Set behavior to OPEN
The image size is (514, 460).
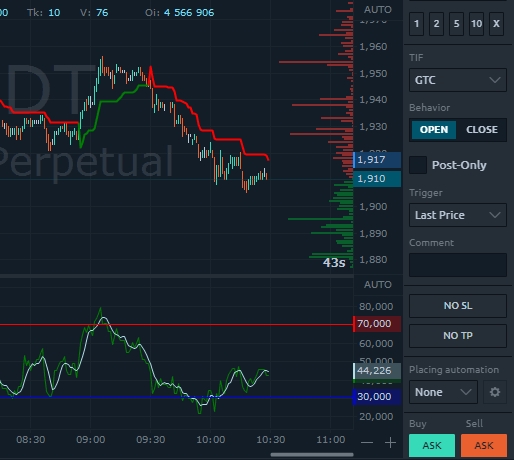click(x=434, y=130)
